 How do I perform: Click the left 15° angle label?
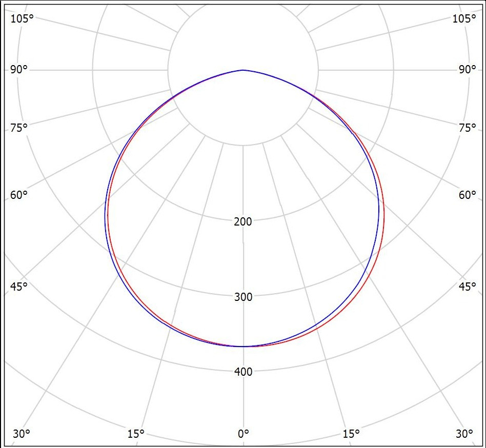click(x=136, y=434)
